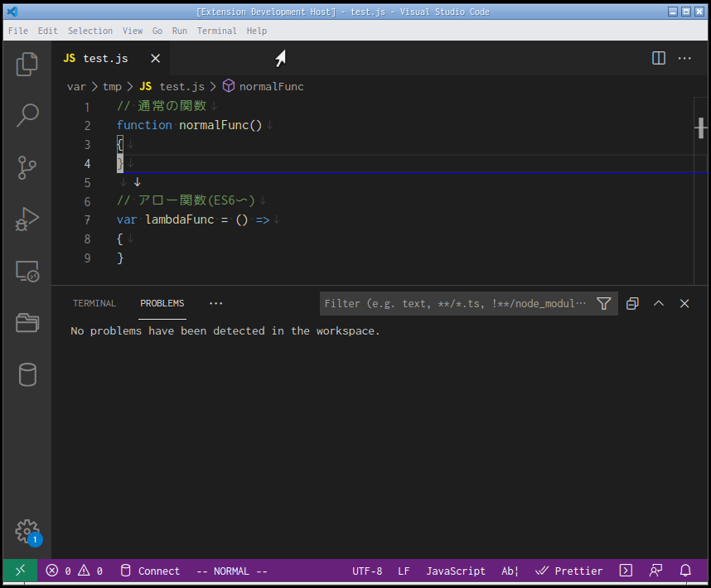Open the Run and Debug view

pyautogui.click(x=27, y=219)
